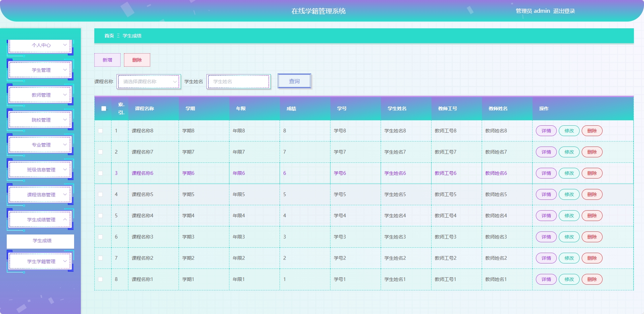Open 详情 for row 课程名称1
Screen dimensions: 644x314
546,279
